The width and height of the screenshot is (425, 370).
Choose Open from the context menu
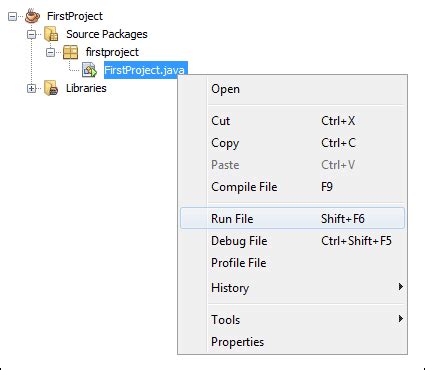click(x=292, y=89)
